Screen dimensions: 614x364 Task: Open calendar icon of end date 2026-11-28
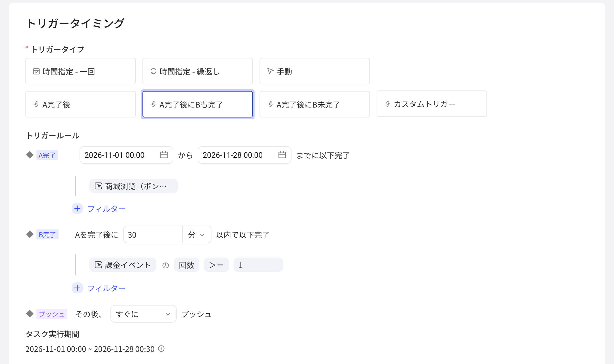[x=282, y=155]
